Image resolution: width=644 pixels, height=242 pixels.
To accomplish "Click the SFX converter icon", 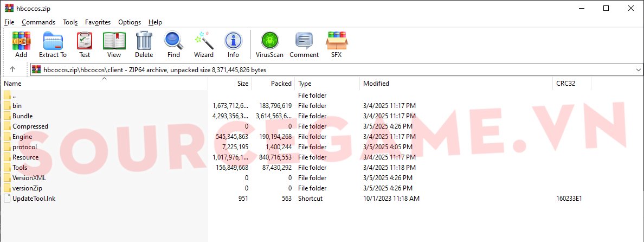I will point(336,44).
